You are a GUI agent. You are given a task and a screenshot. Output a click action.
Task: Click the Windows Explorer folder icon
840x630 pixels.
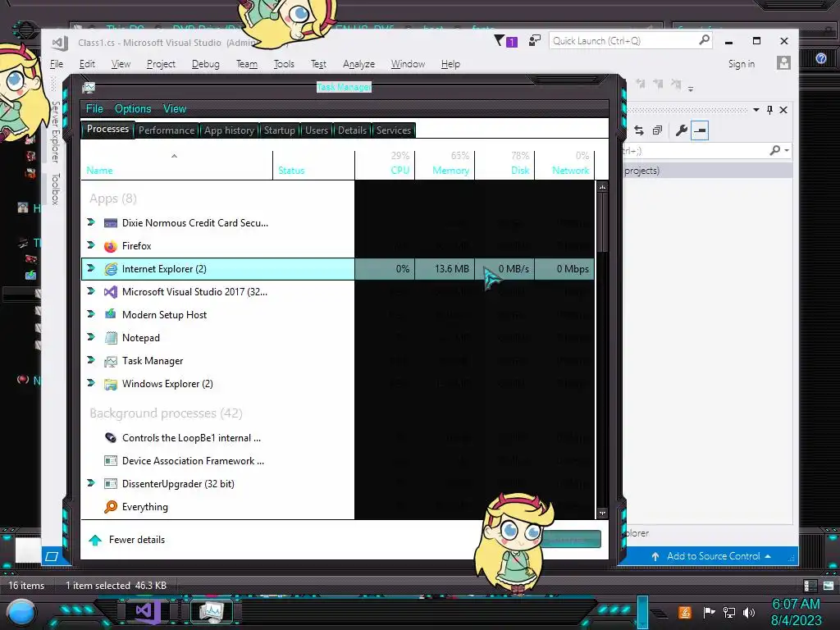[111, 384]
